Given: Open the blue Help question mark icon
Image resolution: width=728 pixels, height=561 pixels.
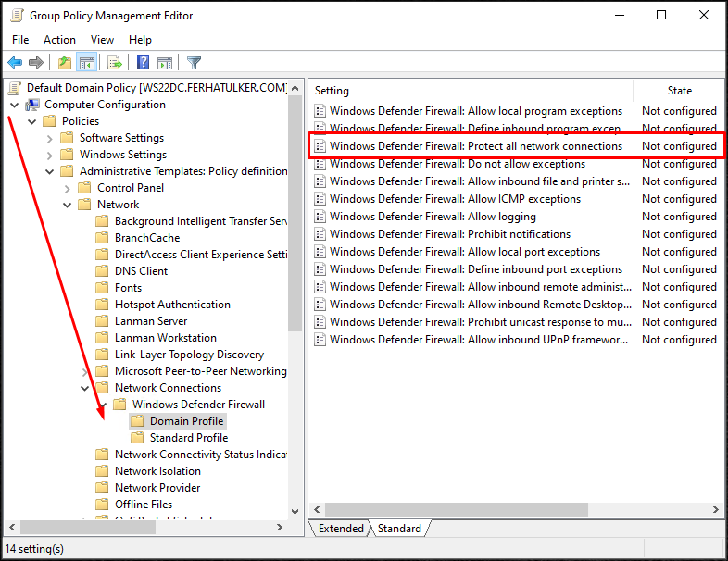Looking at the screenshot, I should 143,62.
